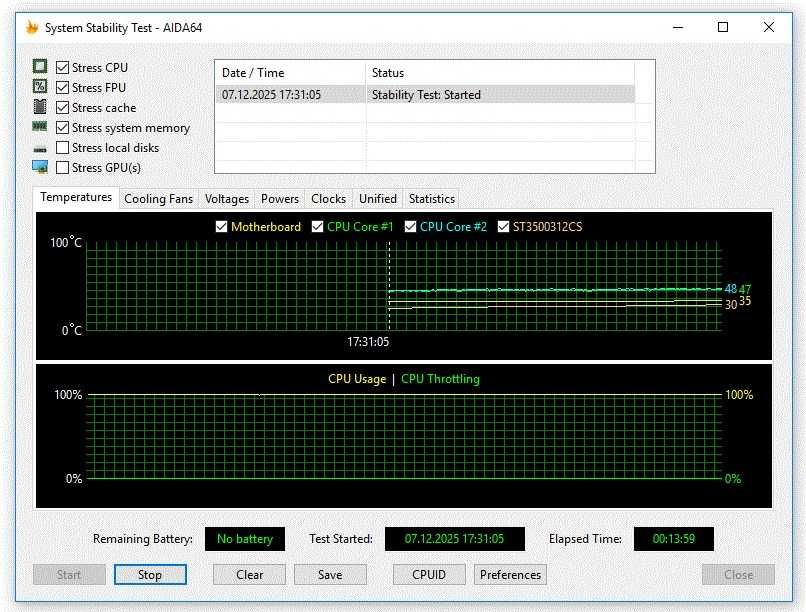Screen dimensions: 806x612
Task: Click the 48 temperature reading on graph
Action: click(730, 289)
